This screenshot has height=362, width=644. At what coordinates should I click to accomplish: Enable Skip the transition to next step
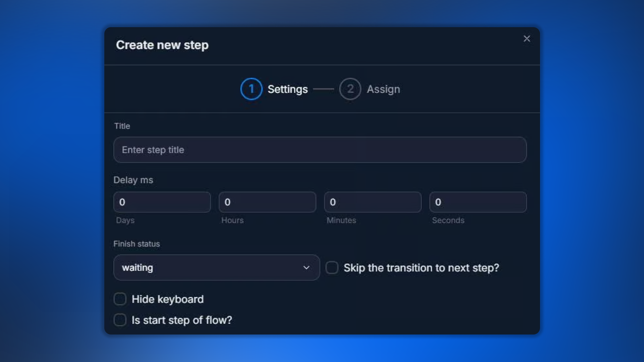tap(332, 267)
